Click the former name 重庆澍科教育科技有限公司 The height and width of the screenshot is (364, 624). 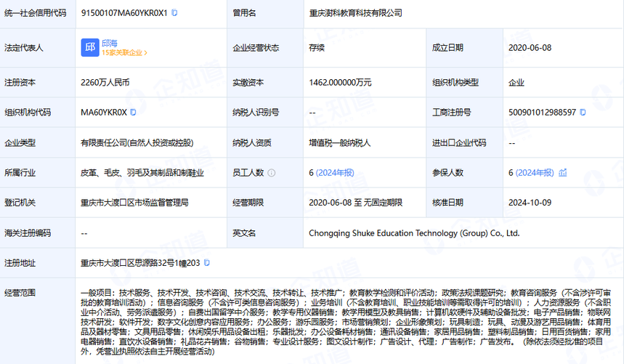click(x=355, y=13)
